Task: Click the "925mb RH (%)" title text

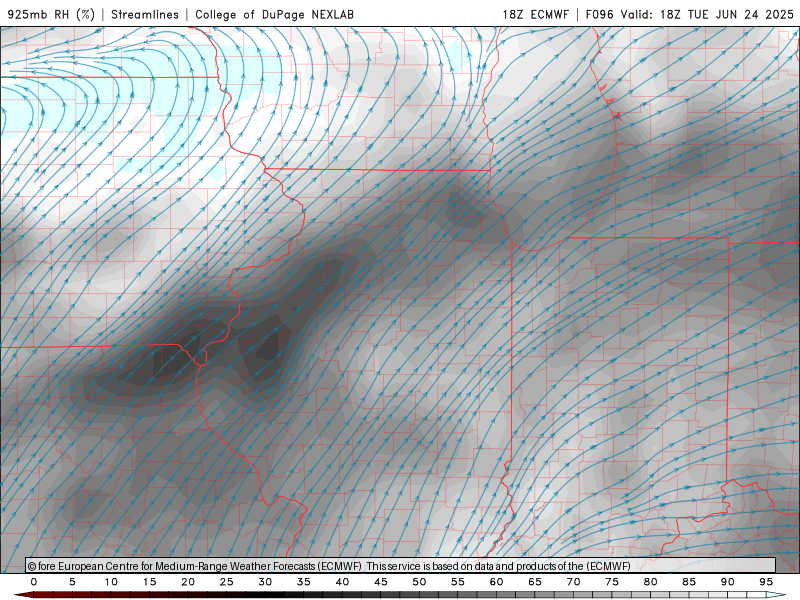Action: point(51,14)
